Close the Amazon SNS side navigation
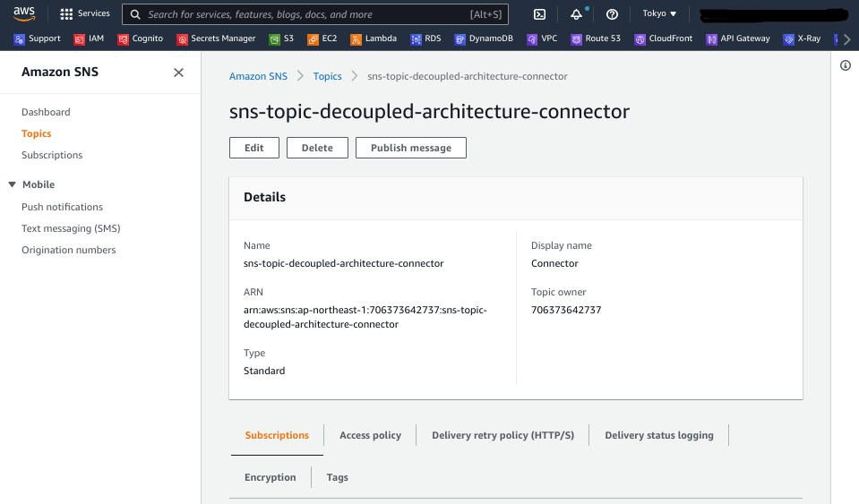The image size is (859, 504). click(178, 73)
